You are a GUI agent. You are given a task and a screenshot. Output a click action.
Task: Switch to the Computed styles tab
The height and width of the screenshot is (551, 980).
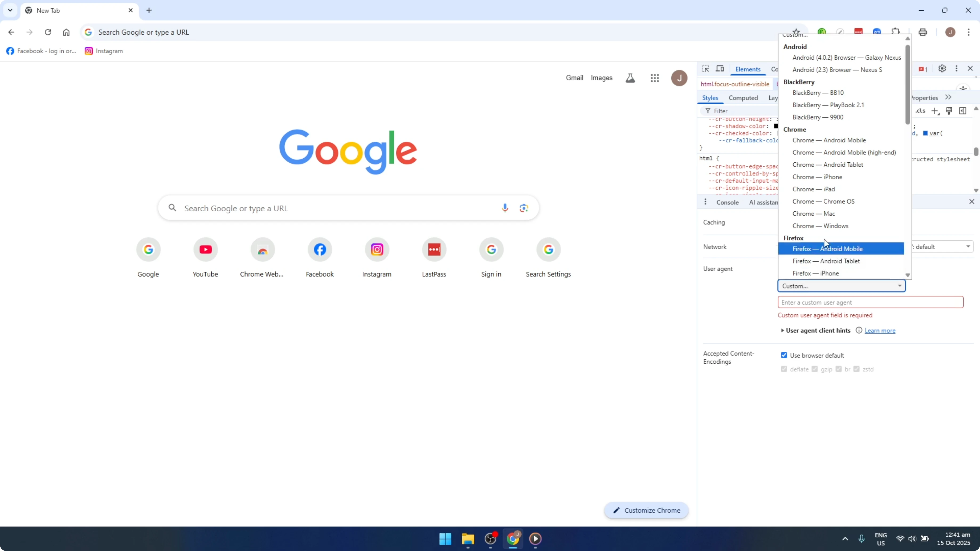(x=743, y=98)
